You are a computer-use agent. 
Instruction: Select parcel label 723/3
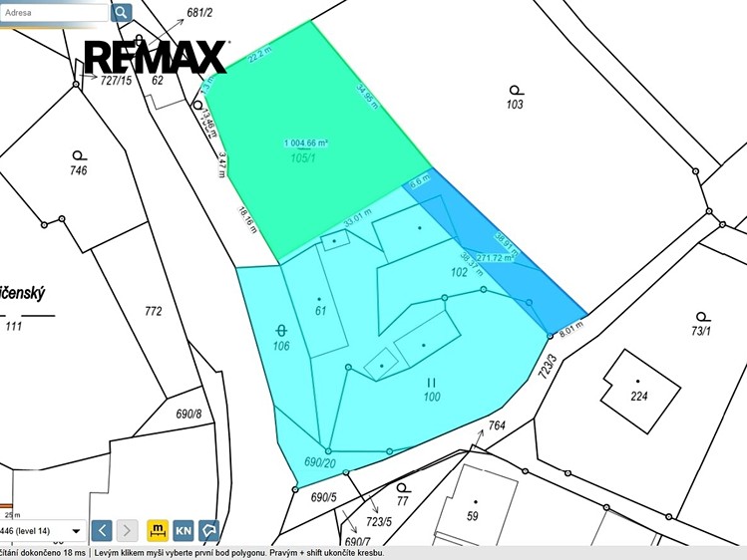548,366
